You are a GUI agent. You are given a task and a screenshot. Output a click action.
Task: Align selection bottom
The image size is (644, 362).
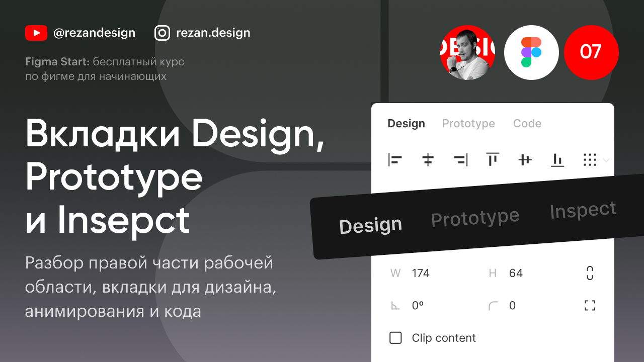[x=557, y=160]
